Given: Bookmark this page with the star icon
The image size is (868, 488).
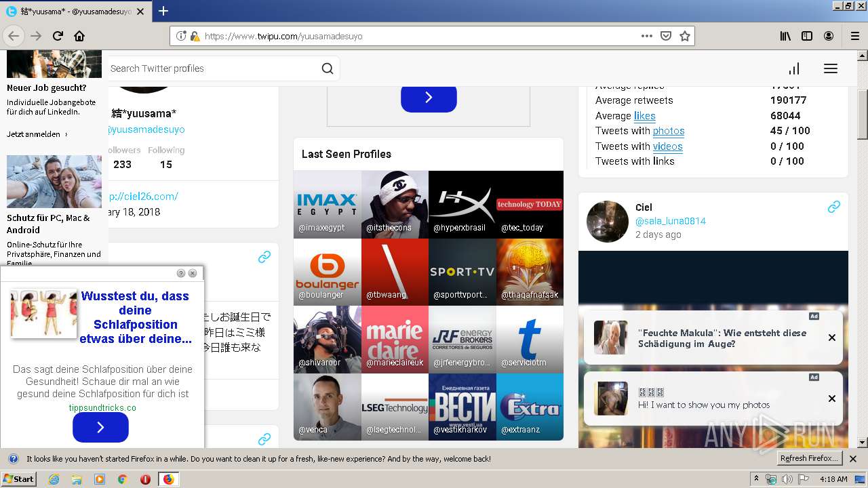Looking at the screenshot, I should click(x=685, y=36).
